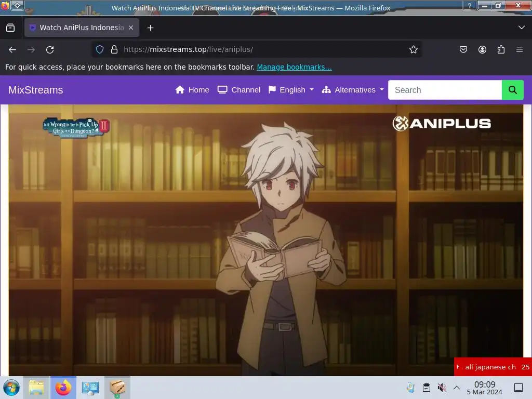Viewport: 532px width, 399px height.
Task: Expand the list all tabs chevron
Action: (x=522, y=28)
